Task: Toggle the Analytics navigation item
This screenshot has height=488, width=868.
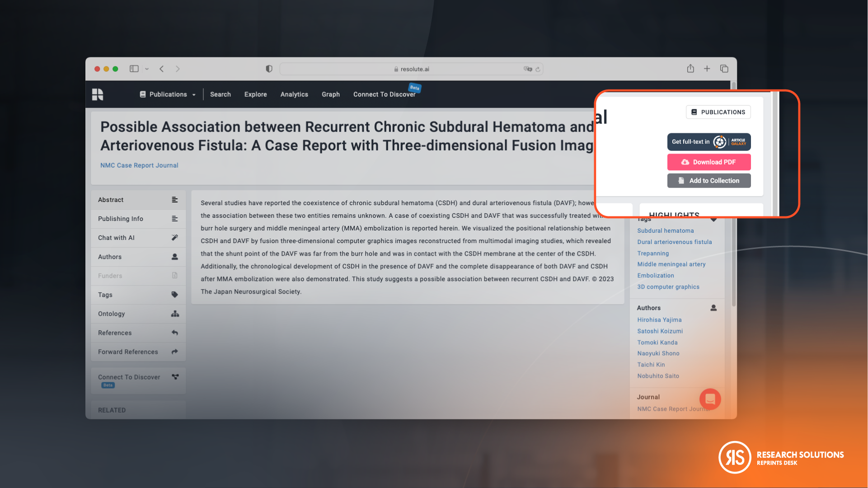Action: [294, 94]
